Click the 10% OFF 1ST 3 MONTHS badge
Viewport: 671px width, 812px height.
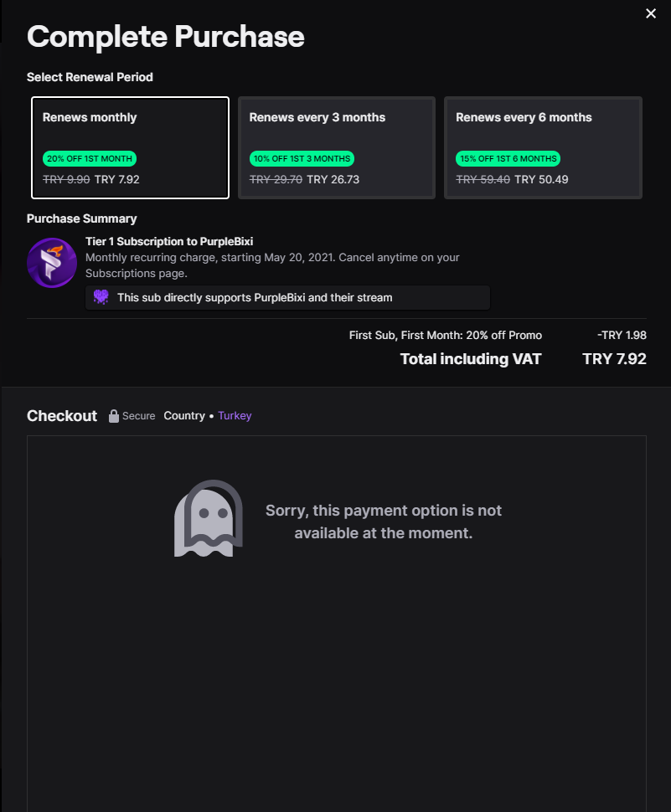302,158
